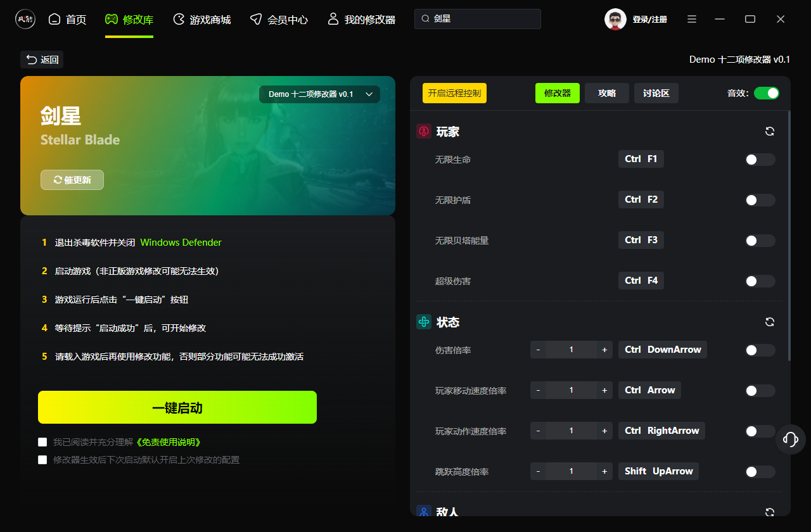Check the 修改器生效后下次启动默认开启 checkbox

(42, 460)
